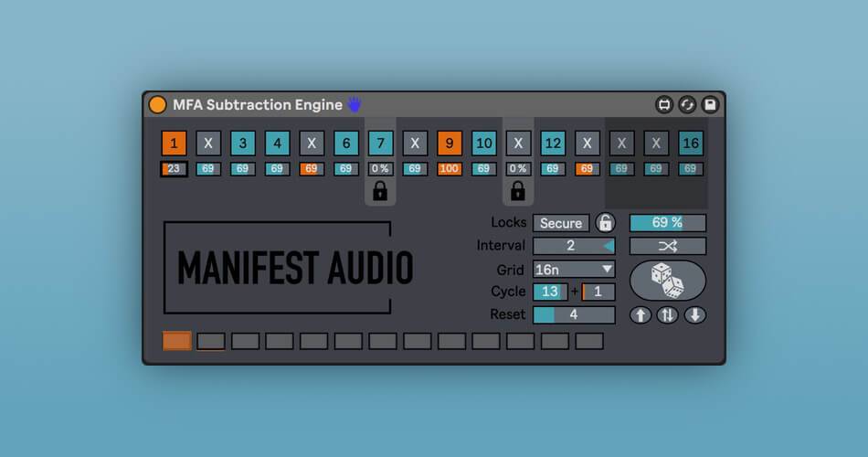Select the 69 probability box under step 6
This screenshot has height=457, width=868.
pyautogui.click(x=346, y=169)
